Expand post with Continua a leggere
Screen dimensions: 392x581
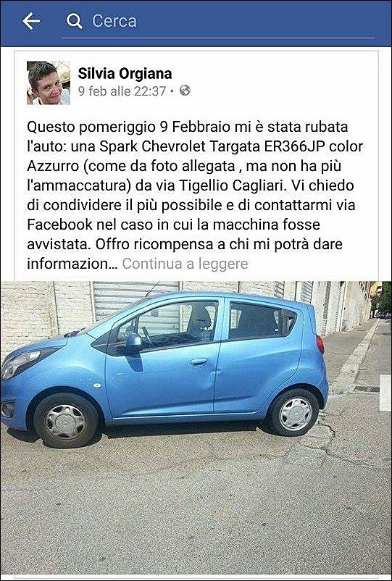[x=185, y=264]
